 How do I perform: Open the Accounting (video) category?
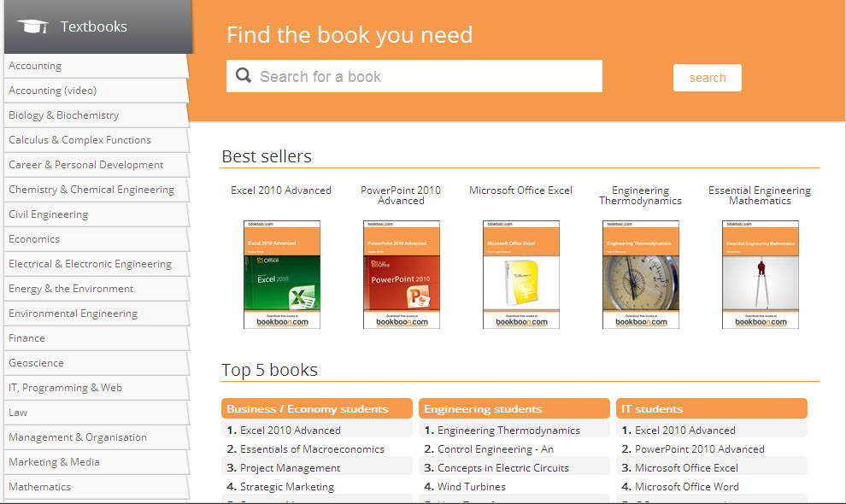pyautogui.click(x=96, y=91)
